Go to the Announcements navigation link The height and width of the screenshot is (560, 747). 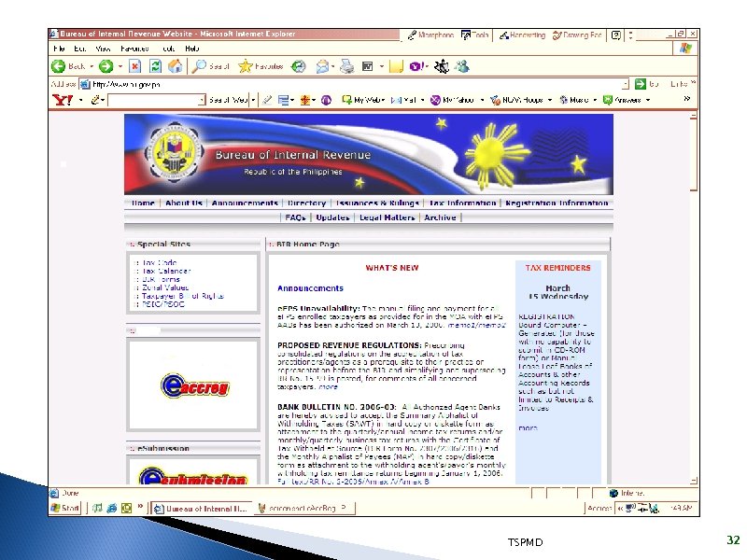click(x=245, y=203)
